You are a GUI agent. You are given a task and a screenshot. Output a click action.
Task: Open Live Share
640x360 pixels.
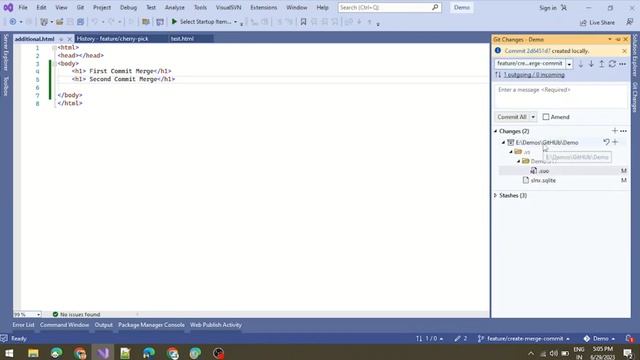pyautogui.click(x=597, y=22)
